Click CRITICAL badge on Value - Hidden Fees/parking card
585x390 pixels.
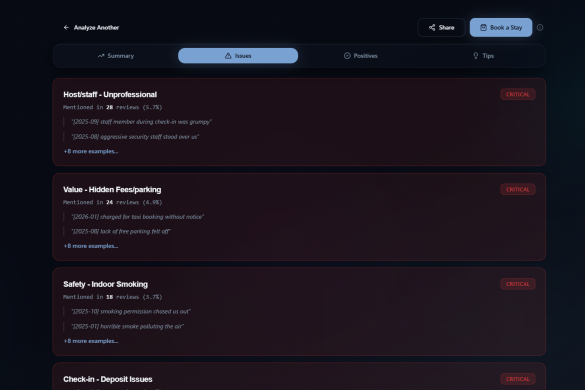(517, 190)
